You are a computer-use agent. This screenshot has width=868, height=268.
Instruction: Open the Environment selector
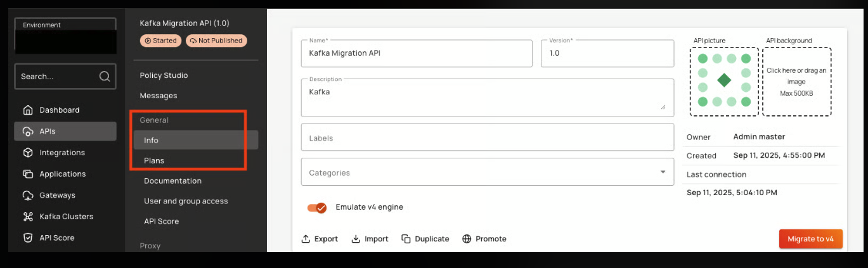65,35
